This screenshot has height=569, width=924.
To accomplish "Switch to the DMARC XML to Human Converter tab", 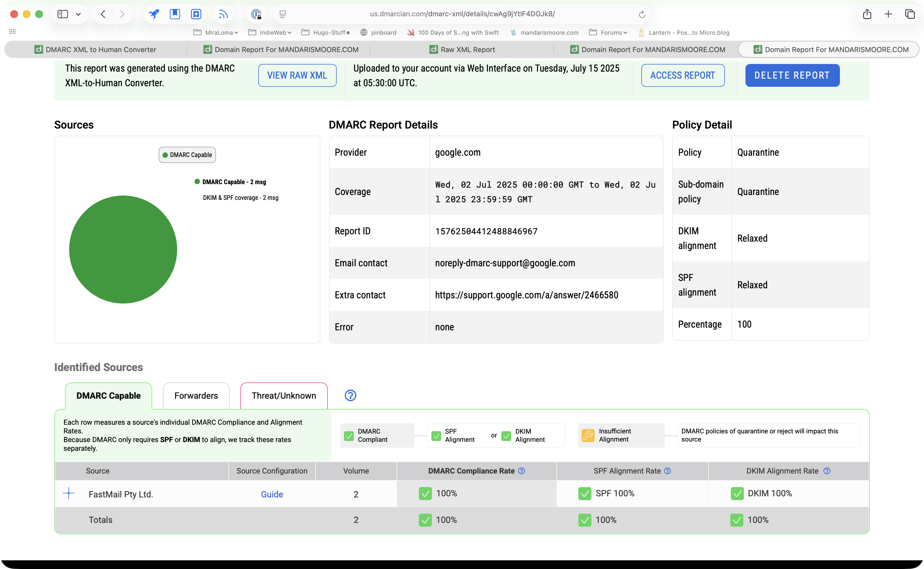I will coord(95,50).
